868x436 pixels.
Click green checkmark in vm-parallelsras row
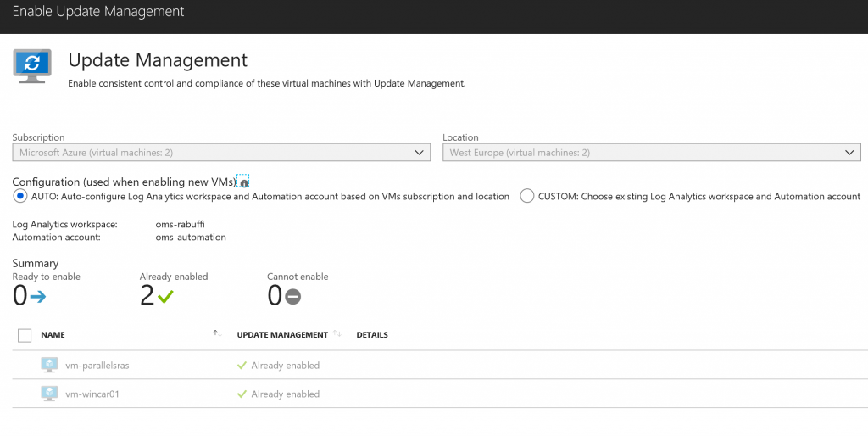tap(242, 366)
